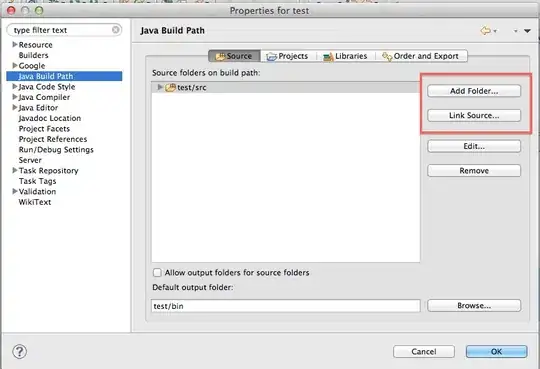Expand the test/src source folder entry
540x369 pixels.
(x=160, y=87)
